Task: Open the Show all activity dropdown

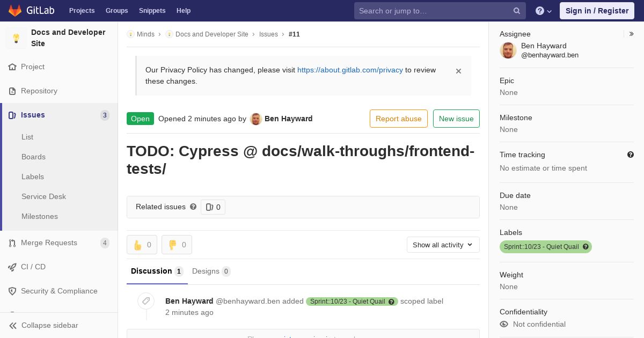Action: pyautogui.click(x=443, y=245)
